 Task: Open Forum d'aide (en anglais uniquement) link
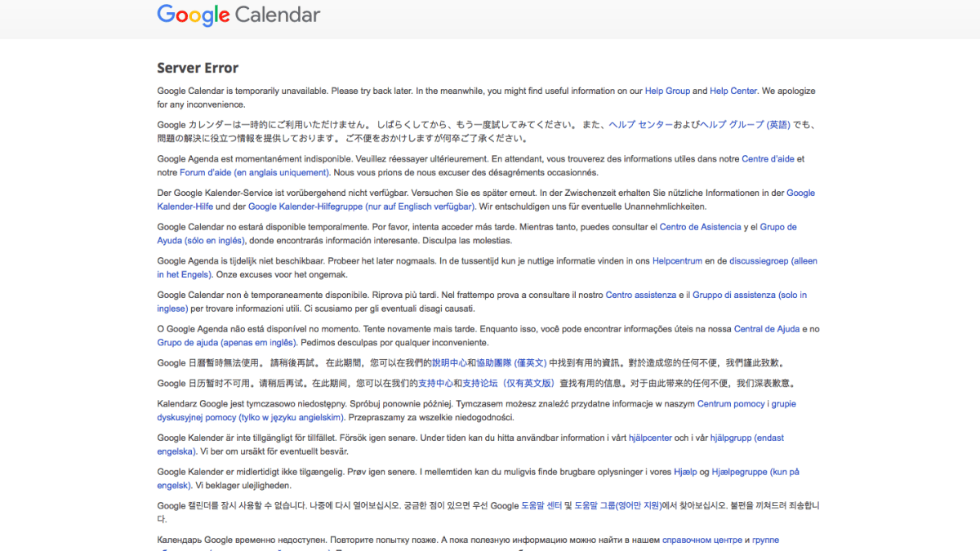coord(255,173)
